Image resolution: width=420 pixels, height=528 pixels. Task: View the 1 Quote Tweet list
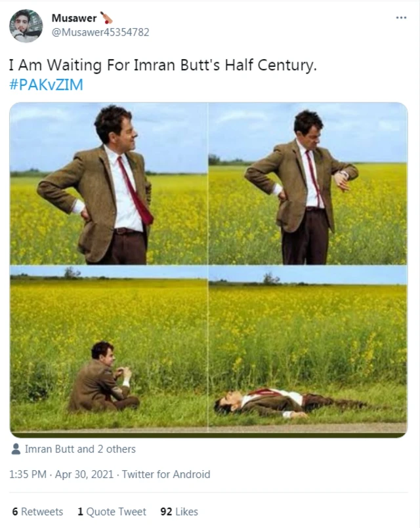(112, 512)
